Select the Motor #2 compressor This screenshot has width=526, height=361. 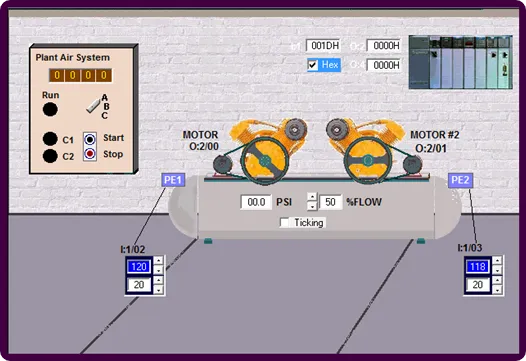coord(374,152)
